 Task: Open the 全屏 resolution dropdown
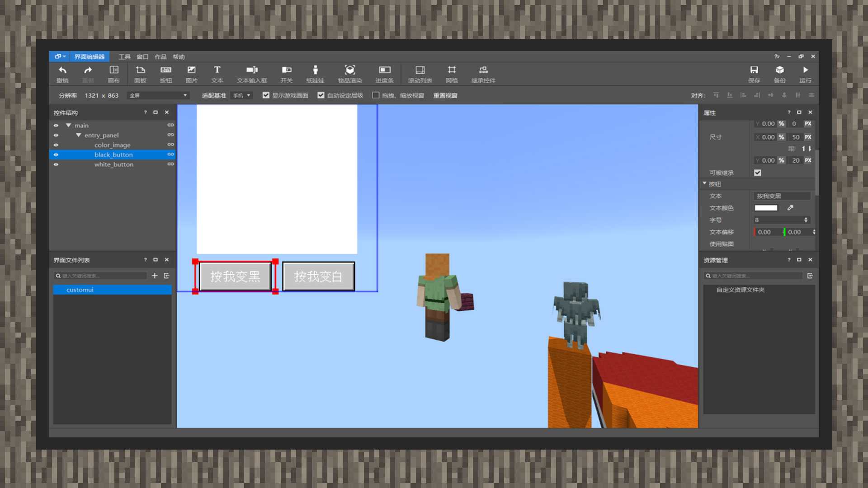click(x=158, y=95)
